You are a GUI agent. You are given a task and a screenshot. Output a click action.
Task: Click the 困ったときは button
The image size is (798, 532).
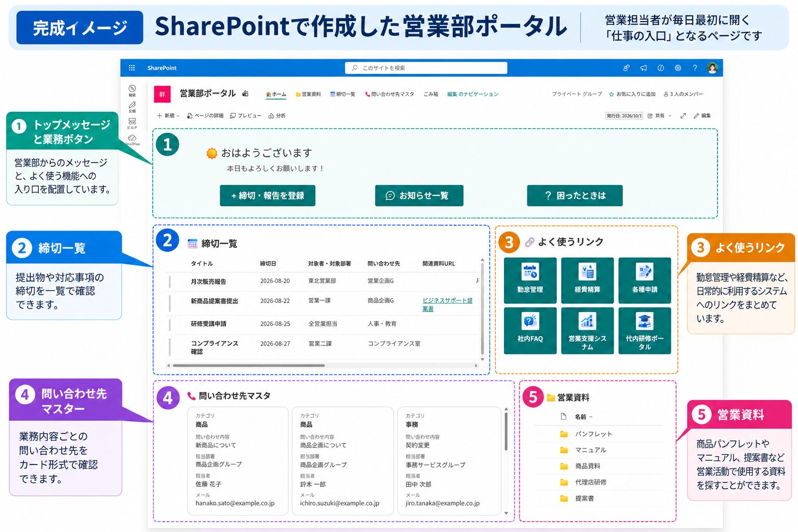[x=575, y=195]
